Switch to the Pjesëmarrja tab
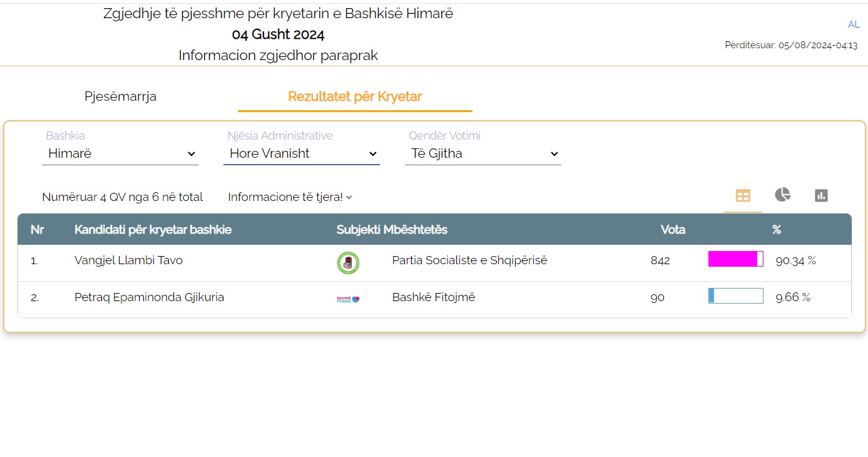 [x=120, y=96]
